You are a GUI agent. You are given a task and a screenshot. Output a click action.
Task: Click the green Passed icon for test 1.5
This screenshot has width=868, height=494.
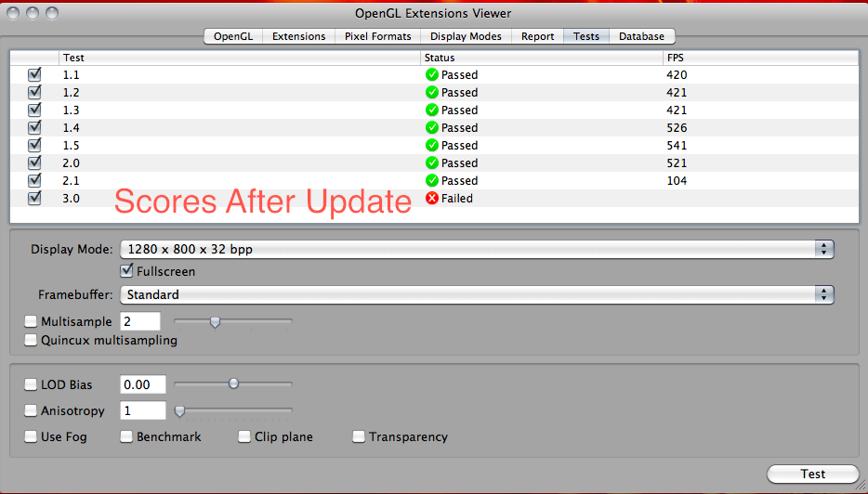pyautogui.click(x=432, y=145)
